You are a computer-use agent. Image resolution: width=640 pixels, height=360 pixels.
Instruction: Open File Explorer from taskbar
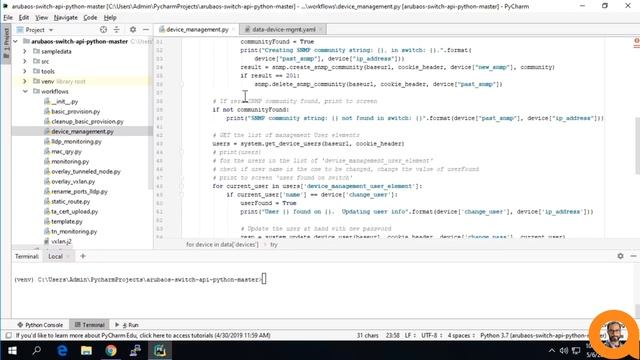[86, 351]
